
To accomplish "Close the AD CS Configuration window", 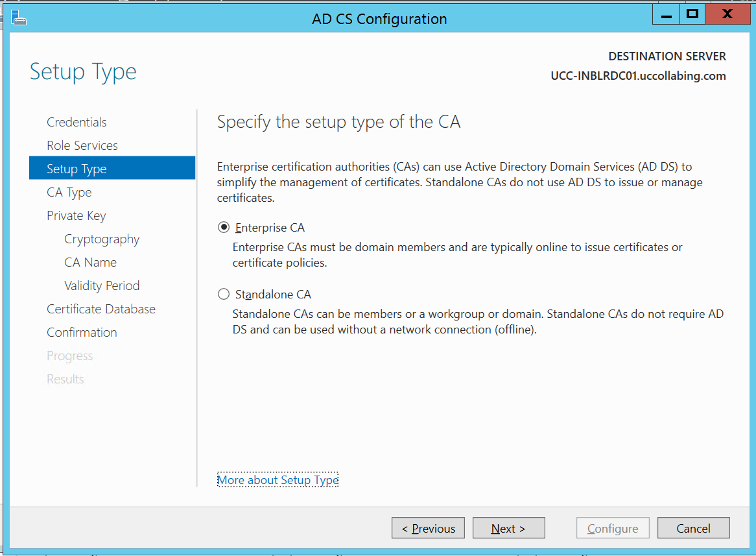I will tap(727, 14).
